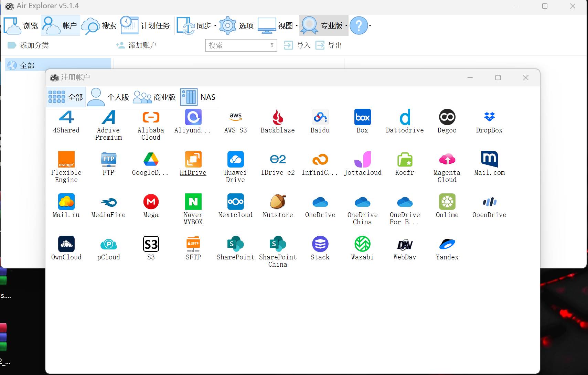Switch to the 全部 tab in 注册帐户 dialog
Viewport: 588px width, 375px height.
[x=66, y=97]
